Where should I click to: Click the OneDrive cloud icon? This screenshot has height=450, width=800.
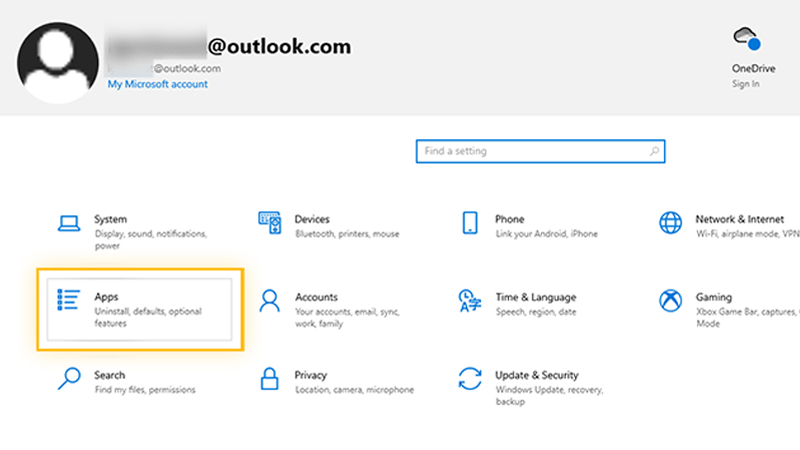[x=747, y=39]
